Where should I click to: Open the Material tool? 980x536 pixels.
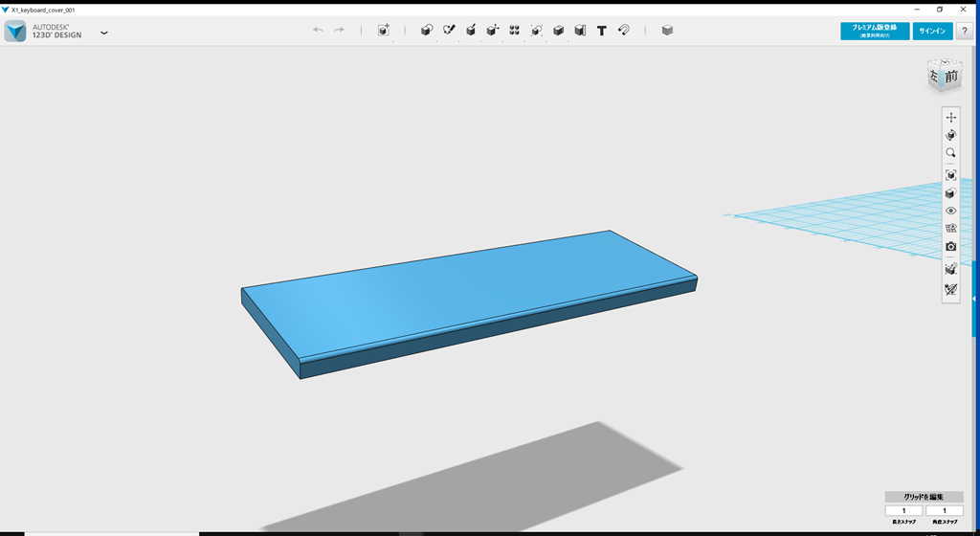pyautogui.click(x=667, y=31)
